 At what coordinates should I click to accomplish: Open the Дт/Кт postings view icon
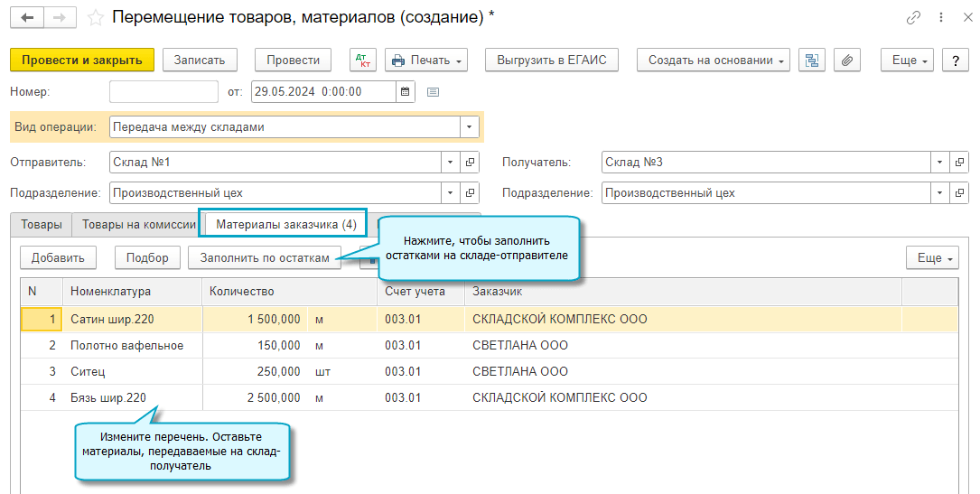363,61
